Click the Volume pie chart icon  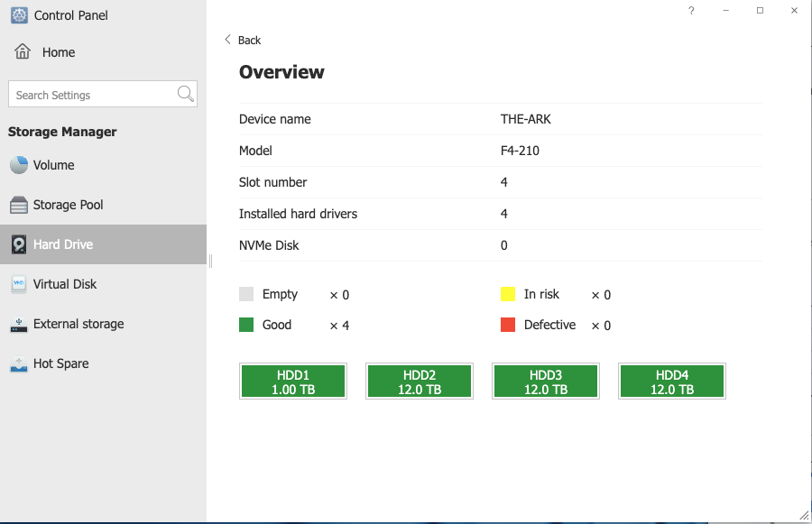pos(19,165)
